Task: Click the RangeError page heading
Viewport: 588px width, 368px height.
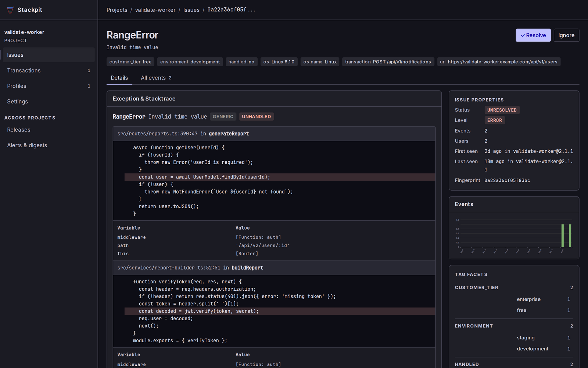Action: 132,35
